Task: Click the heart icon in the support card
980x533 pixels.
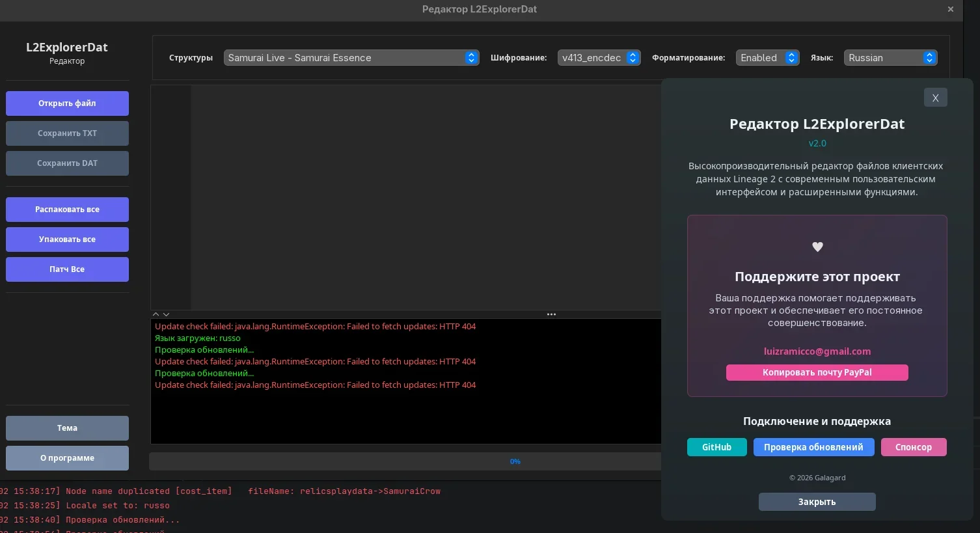Action: [817, 247]
